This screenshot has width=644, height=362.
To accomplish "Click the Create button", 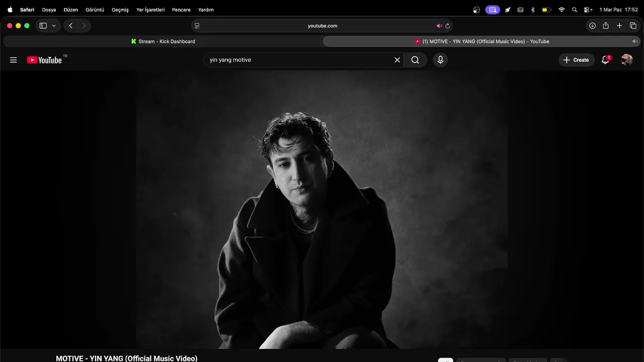I will click(x=577, y=60).
